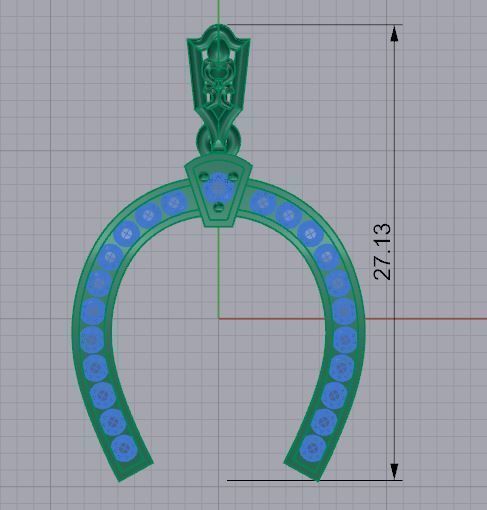
Task: Click the upper arrowhead of the dimension line
Action: click(x=394, y=34)
